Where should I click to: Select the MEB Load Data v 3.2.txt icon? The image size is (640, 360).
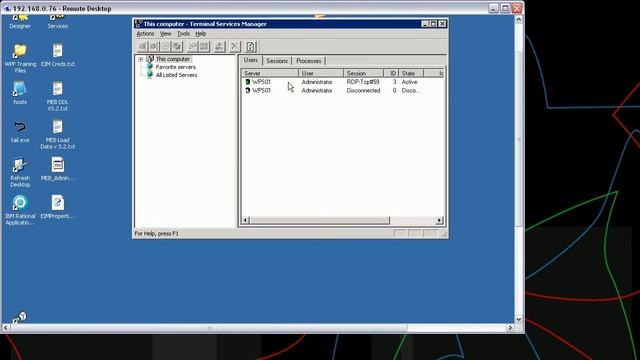coord(58,135)
